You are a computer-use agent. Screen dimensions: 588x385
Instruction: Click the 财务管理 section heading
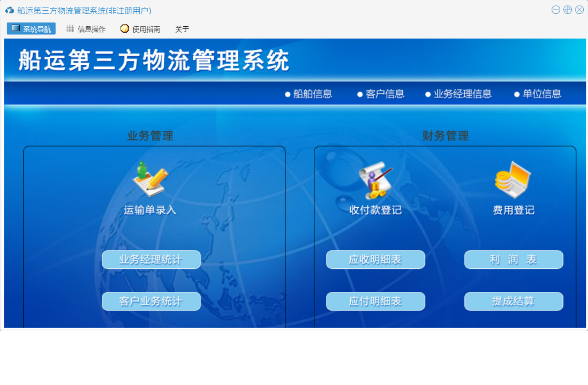(x=446, y=135)
